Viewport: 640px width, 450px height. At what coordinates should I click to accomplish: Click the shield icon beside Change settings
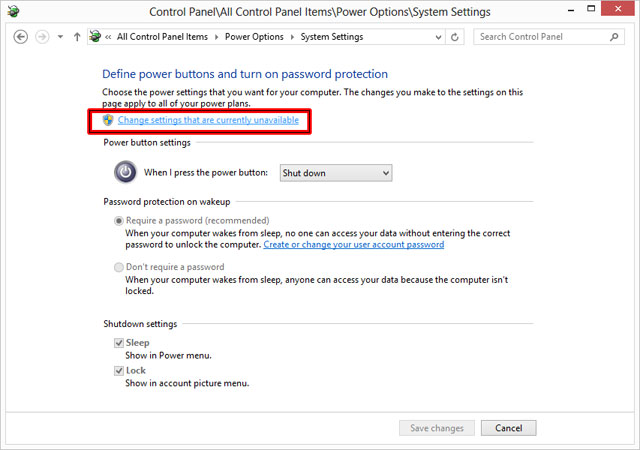tap(109, 120)
